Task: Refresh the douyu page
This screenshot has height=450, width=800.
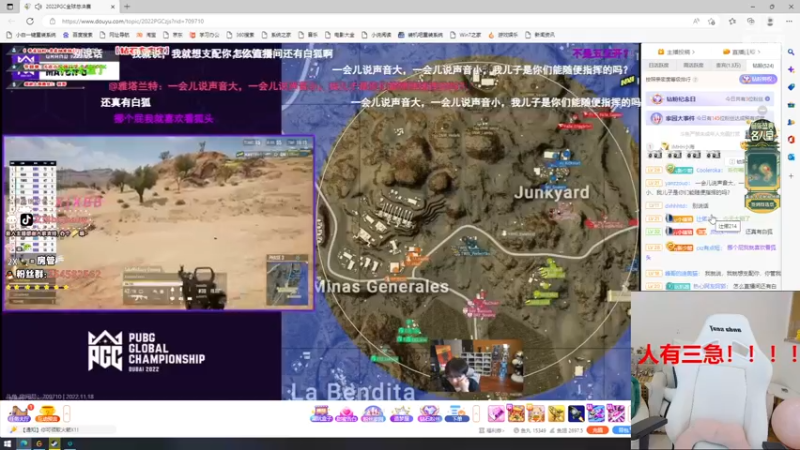Action: pyautogui.click(x=30, y=21)
